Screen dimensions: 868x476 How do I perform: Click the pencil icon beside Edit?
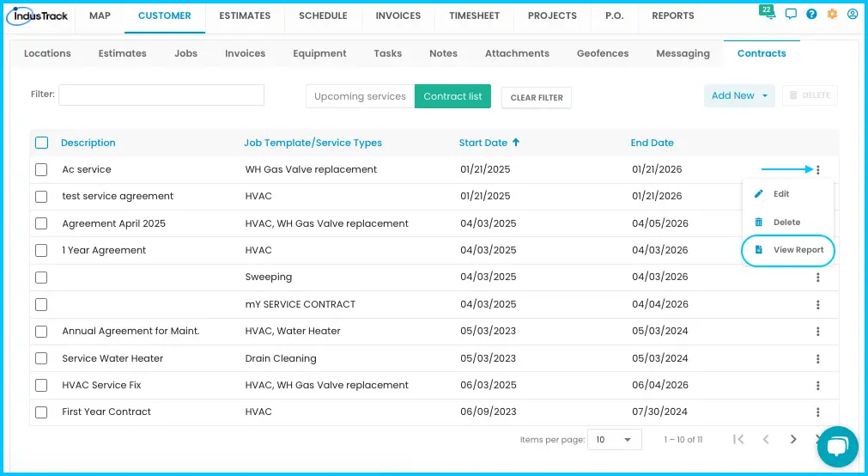[x=758, y=194]
